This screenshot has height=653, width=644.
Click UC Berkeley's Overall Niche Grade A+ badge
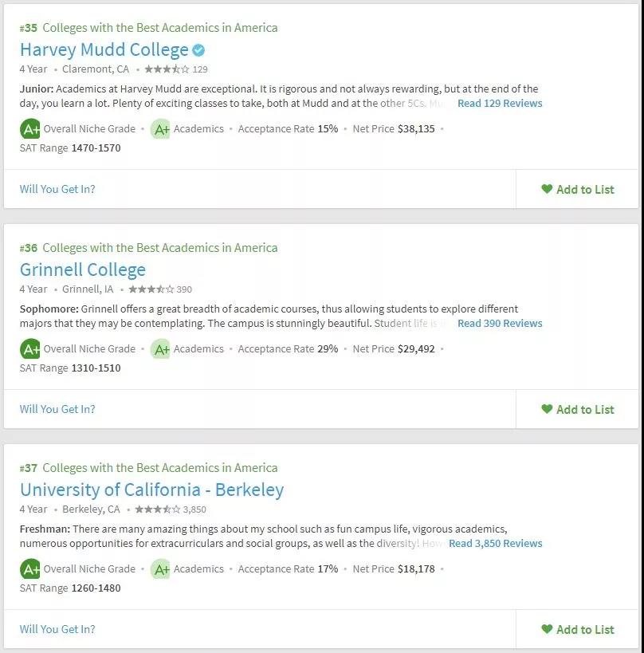tap(30, 568)
